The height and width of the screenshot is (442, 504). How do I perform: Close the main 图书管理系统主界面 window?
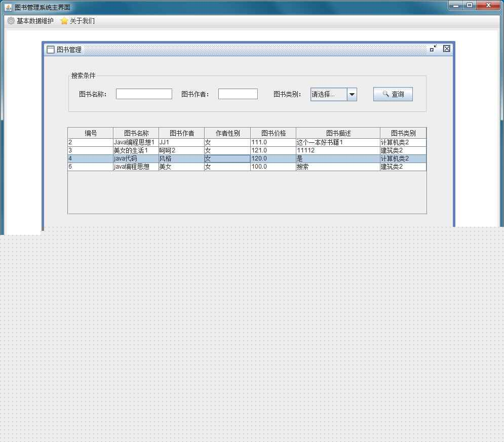click(489, 6)
